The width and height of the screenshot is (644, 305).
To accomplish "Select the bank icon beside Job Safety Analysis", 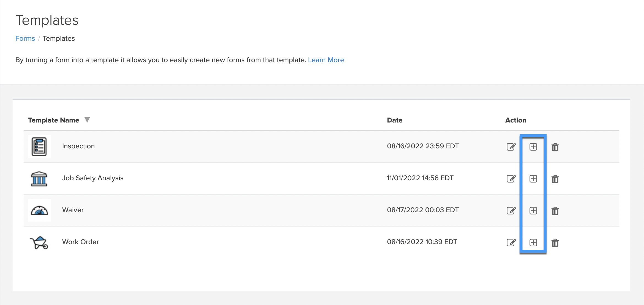I will (39, 178).
